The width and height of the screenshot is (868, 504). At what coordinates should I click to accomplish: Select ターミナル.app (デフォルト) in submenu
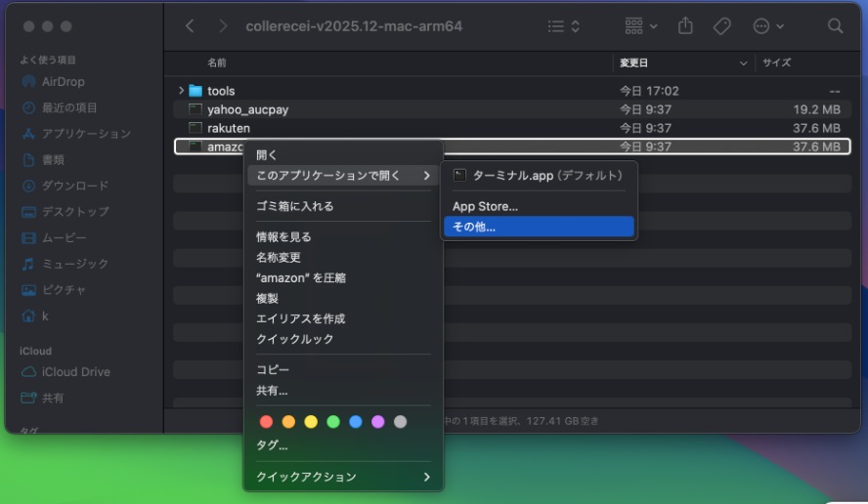(x=546, y=176)
